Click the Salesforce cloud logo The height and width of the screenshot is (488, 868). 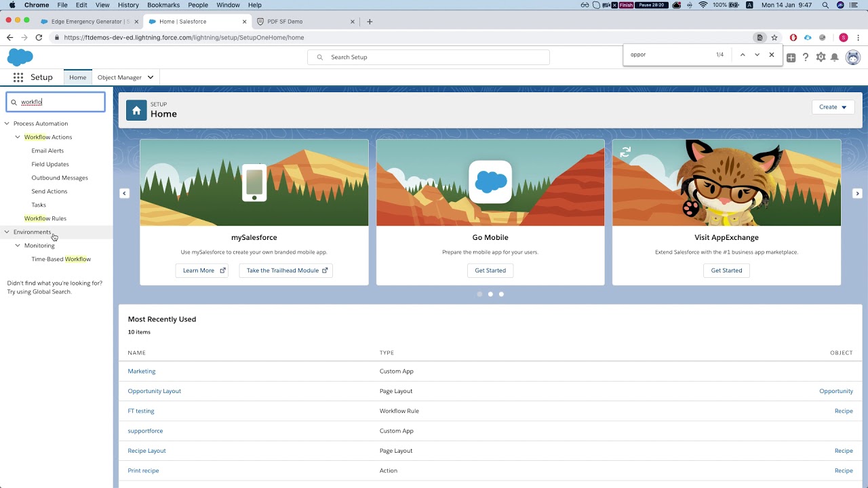(x=20, y=58)
